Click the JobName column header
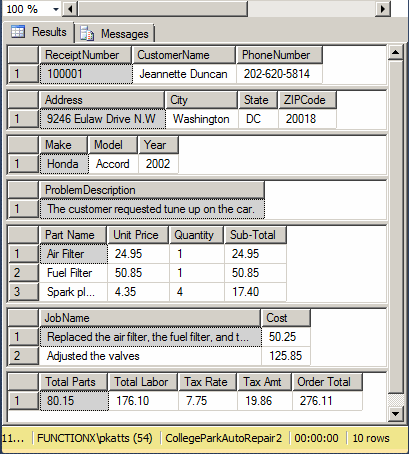 tap(150, 318)
